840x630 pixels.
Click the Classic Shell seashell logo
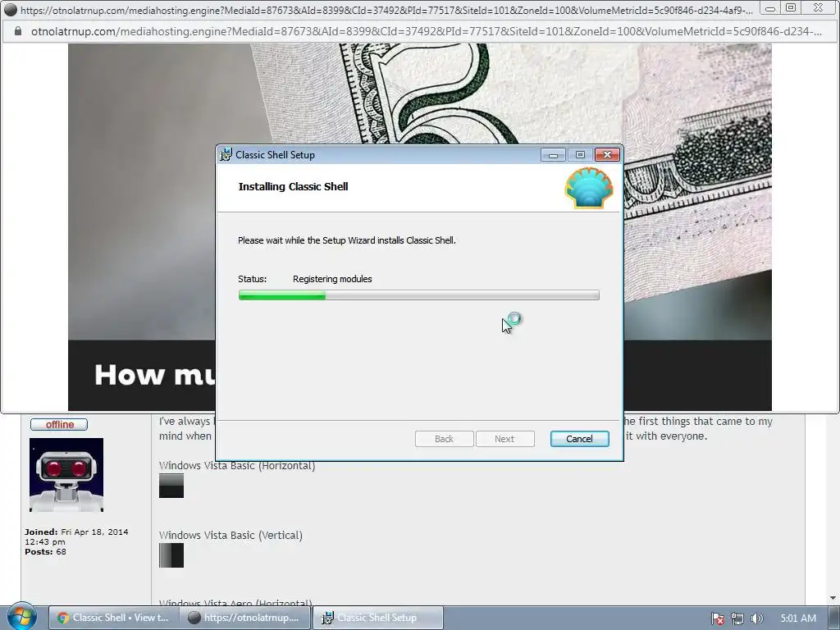589,188
